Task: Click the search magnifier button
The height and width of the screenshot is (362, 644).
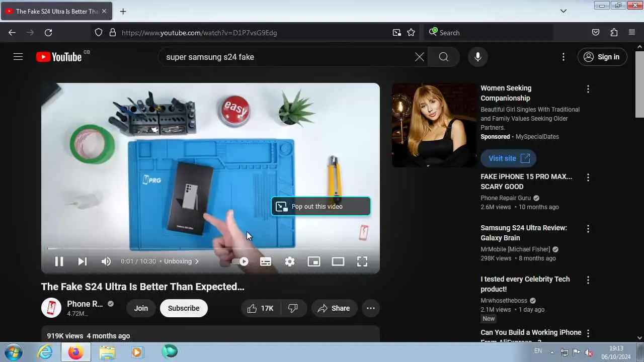Action: point(444,57)
